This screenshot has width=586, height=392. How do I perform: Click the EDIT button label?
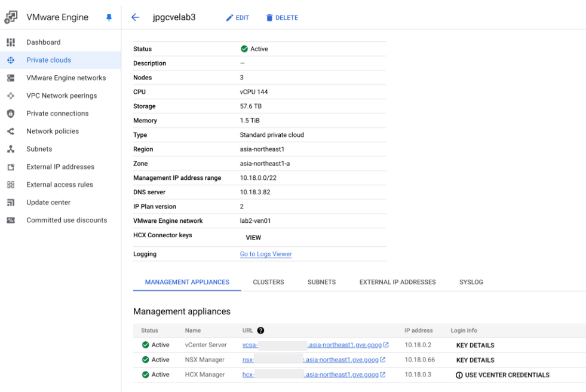[242, 17]
